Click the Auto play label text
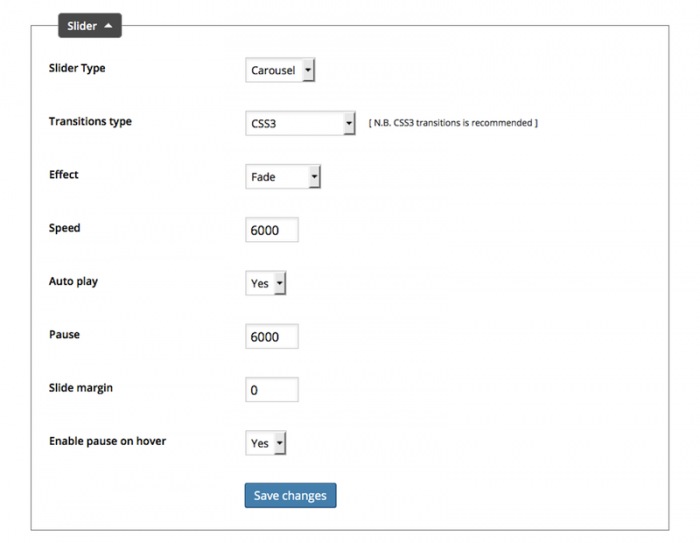The width and height of the screenshot is (700, 543). [73, 282]
